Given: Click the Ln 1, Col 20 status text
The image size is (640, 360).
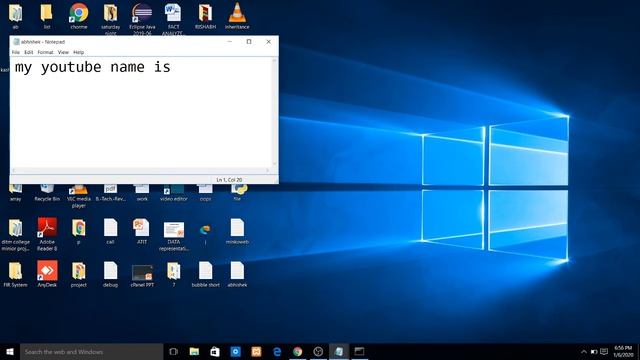Looking at the screenshot, I should point(229,180).
